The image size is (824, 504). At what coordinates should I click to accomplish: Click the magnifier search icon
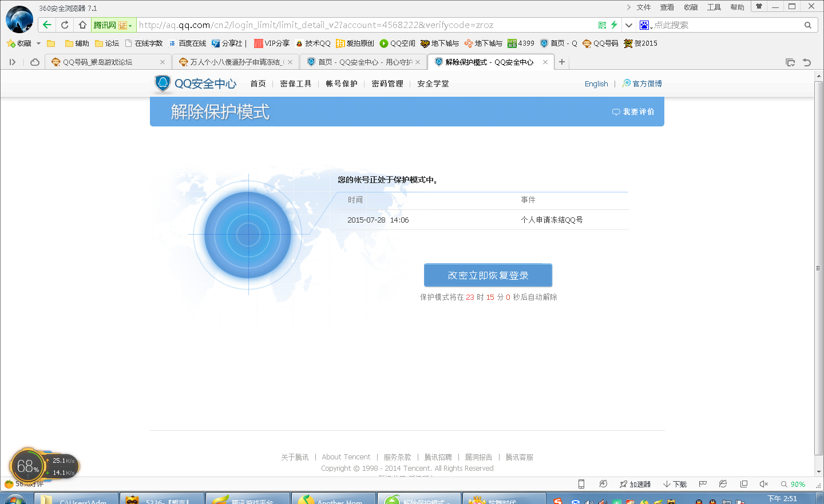tap(807, 25)
